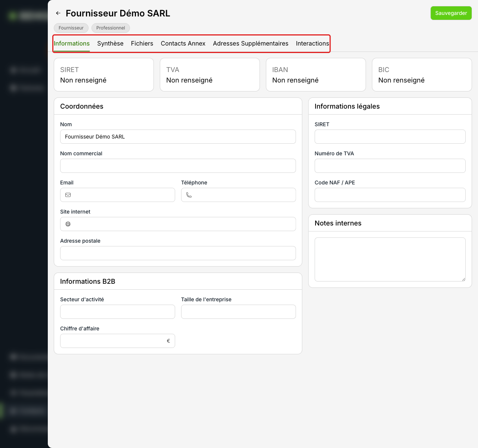This screenshot has height=448, width=478.
Task: Save changes with the Sauvegarder button
Action: click(x=451, y=13)
